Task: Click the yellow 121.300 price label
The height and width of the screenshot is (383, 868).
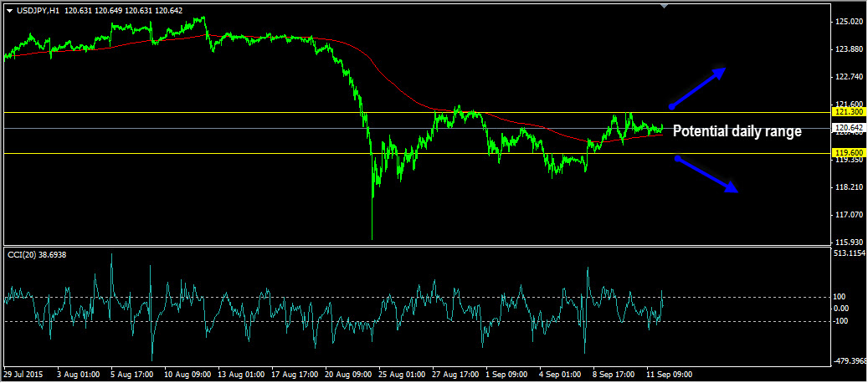Action: pos(850,112)
